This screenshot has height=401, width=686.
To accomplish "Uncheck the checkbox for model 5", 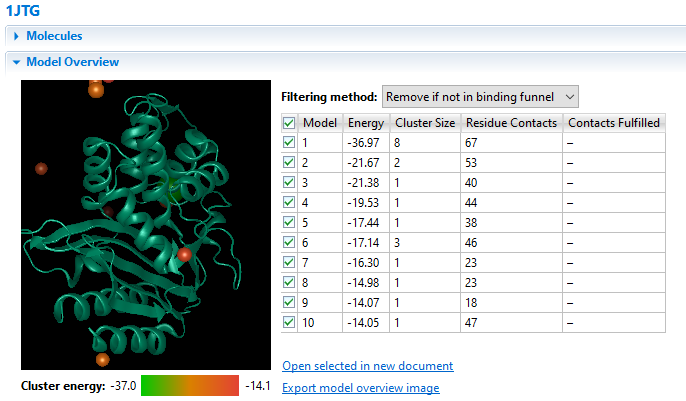I will point(289,223).
